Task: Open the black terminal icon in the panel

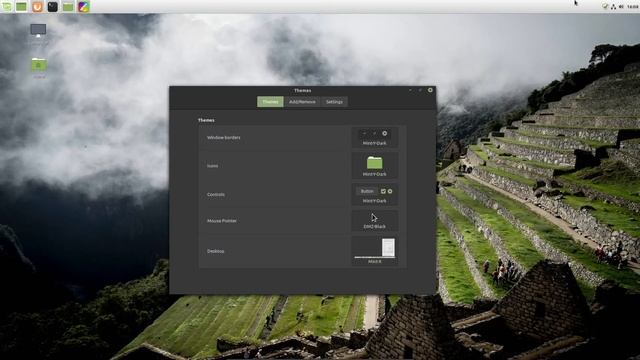Action: (x=53, y=6)
